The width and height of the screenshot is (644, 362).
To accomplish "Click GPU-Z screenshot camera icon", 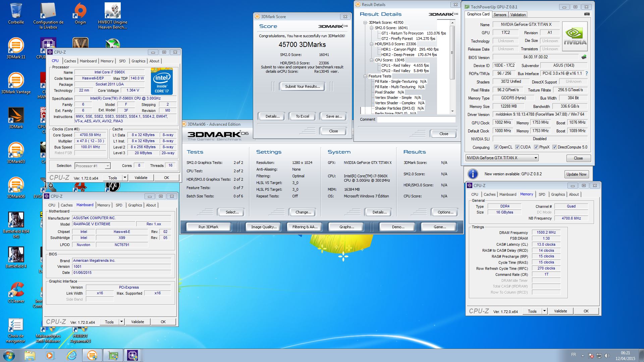I will coord(587,14).
